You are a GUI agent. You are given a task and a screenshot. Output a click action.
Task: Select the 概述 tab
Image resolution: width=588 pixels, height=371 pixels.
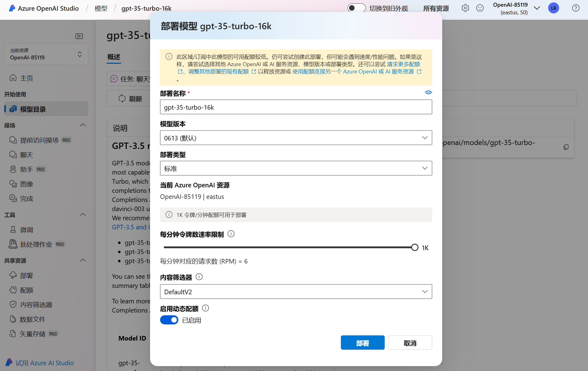click(x=114, y=57)
